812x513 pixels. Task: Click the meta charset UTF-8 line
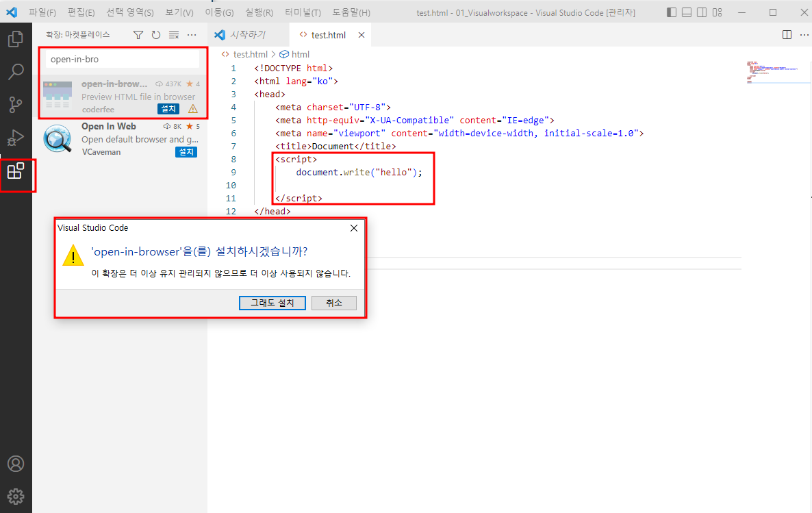(x=333, y=108)
